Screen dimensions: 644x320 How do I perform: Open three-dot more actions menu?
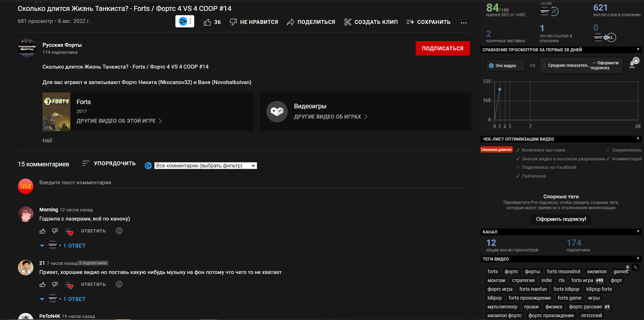464,23
